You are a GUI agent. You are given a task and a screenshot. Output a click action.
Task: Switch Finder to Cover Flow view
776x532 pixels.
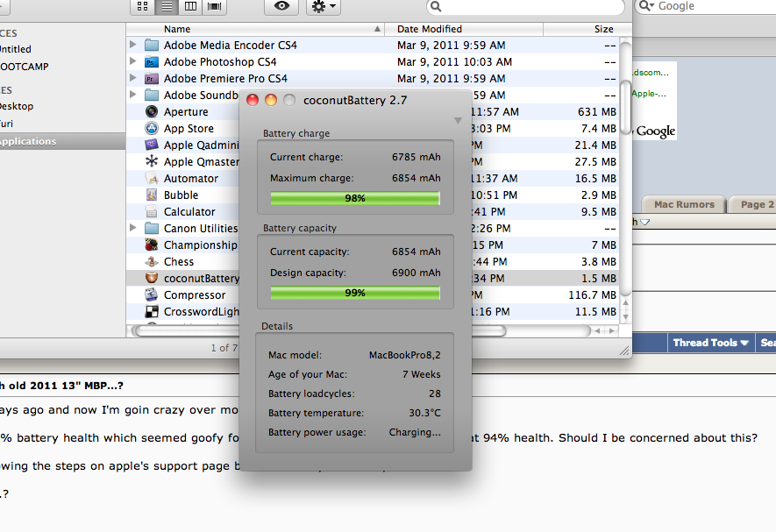coord(214,6)
